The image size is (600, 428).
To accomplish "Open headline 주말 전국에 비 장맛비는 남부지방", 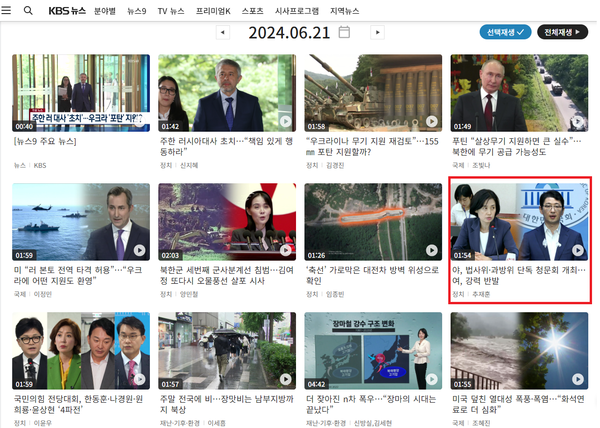I will pyautogui.click(x=227, y=404).
